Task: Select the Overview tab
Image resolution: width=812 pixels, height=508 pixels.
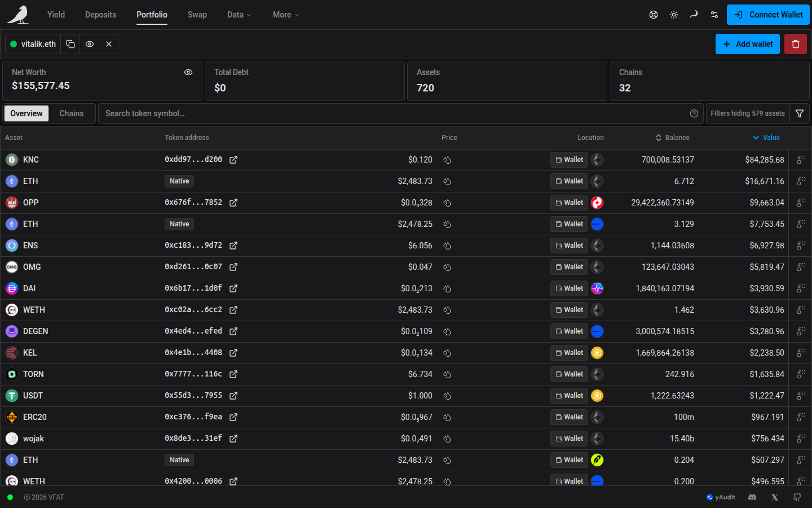Action: [27, 113]
